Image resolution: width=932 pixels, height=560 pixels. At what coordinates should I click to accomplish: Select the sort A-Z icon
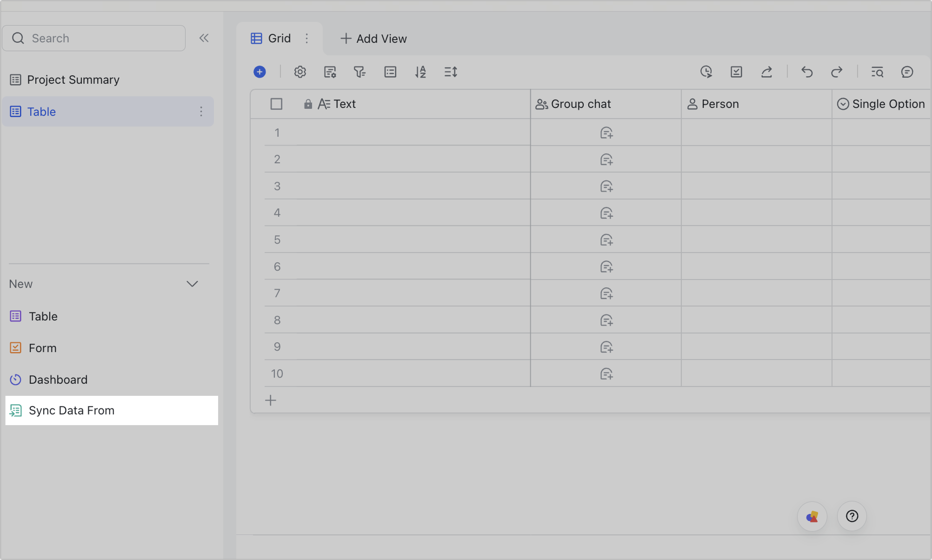click(420, 72)
